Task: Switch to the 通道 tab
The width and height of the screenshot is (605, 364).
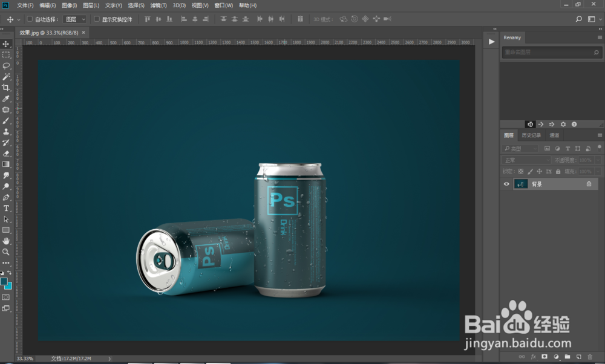Action: pyautogui.click(x=554, y=135)
